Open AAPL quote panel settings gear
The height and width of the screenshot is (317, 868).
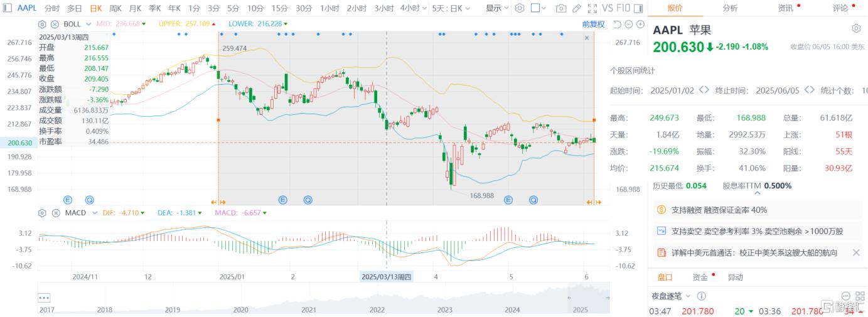point(856,28)
